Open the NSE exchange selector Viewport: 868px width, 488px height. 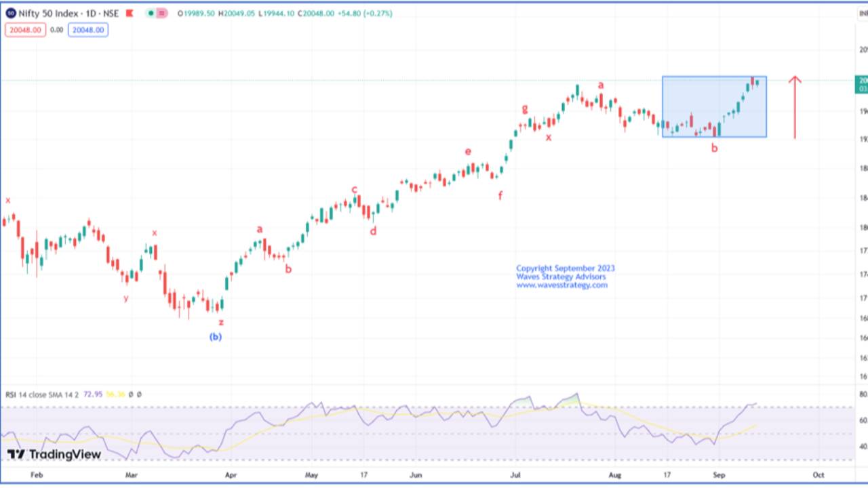(x=110, y=13)
